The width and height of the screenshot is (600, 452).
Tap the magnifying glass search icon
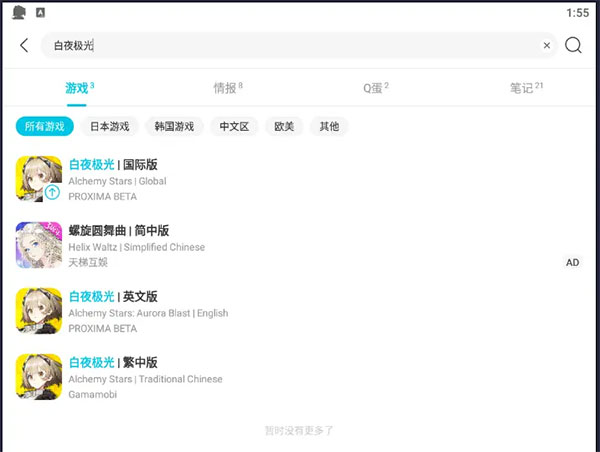click(573, 45)
